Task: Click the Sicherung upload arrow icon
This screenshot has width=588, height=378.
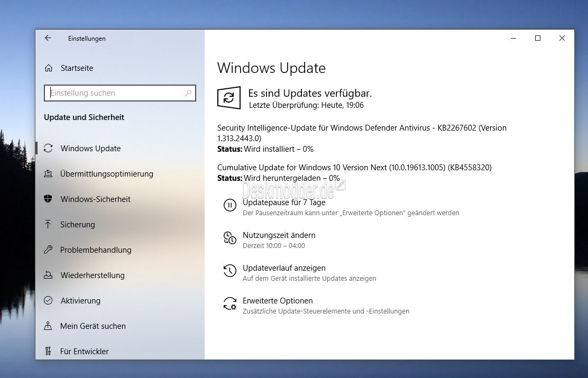Action: (48, 224)
